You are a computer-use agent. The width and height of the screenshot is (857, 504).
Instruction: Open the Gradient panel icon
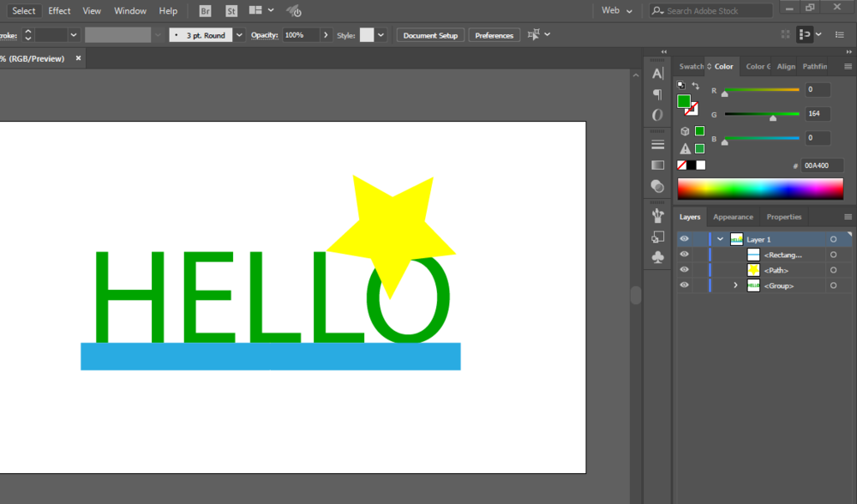tap(657, 165)
